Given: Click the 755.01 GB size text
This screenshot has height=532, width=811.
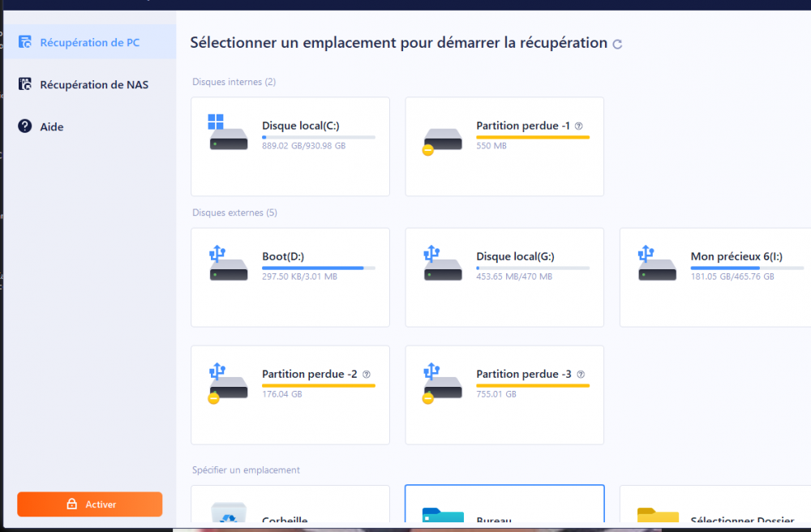Looking at the screenshot, I should click(496, 394).
